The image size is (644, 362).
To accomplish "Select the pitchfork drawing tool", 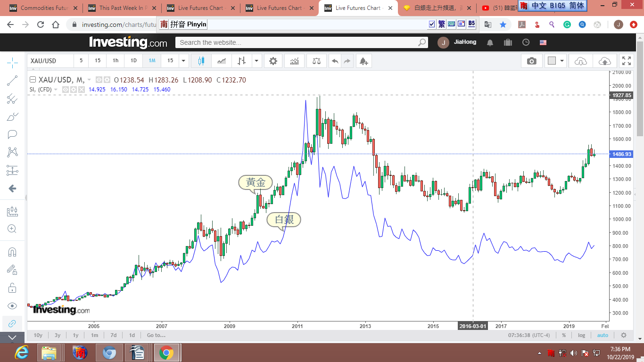I will click(12, 99).
